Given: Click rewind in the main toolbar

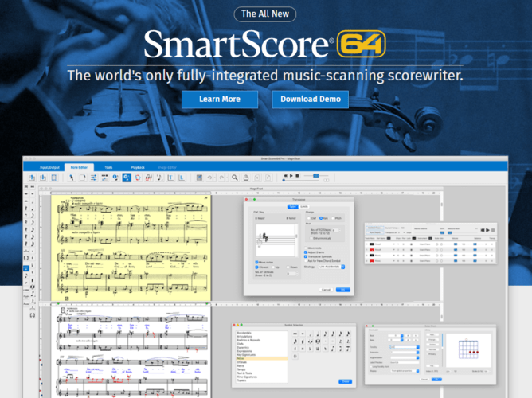Looking at the screenshot, I should pyautogui.click(x=286, y=176).
